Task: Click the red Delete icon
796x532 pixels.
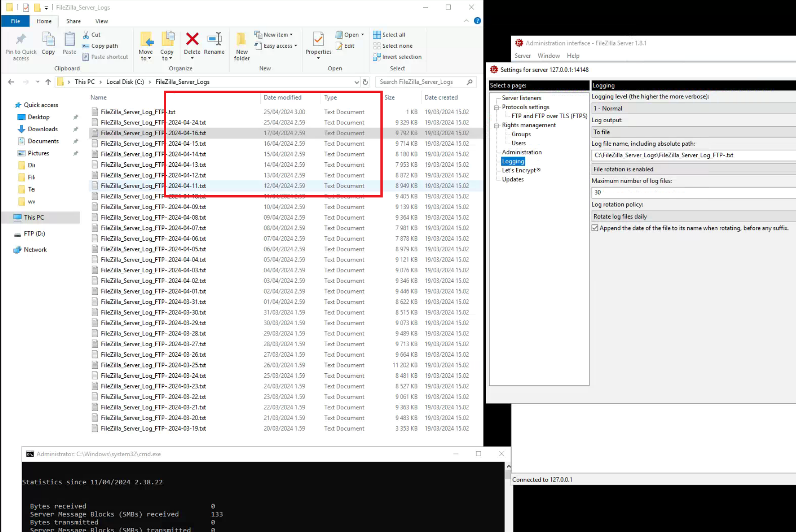Action: [192, 39]
